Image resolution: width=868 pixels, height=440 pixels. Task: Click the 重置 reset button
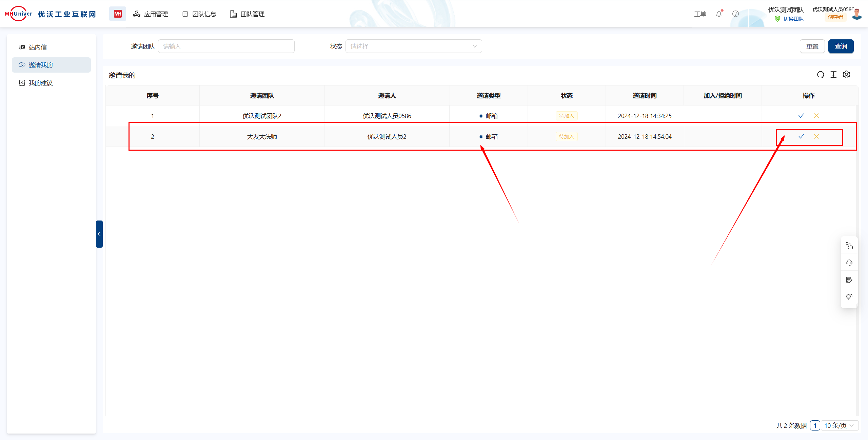pyautogui.click(x=812, y=46)
